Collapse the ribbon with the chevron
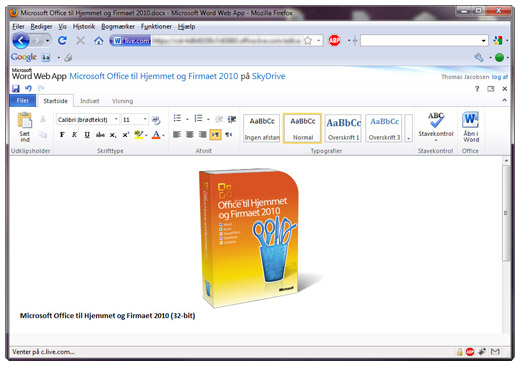The image size is (520, 366). click(504, 100)
